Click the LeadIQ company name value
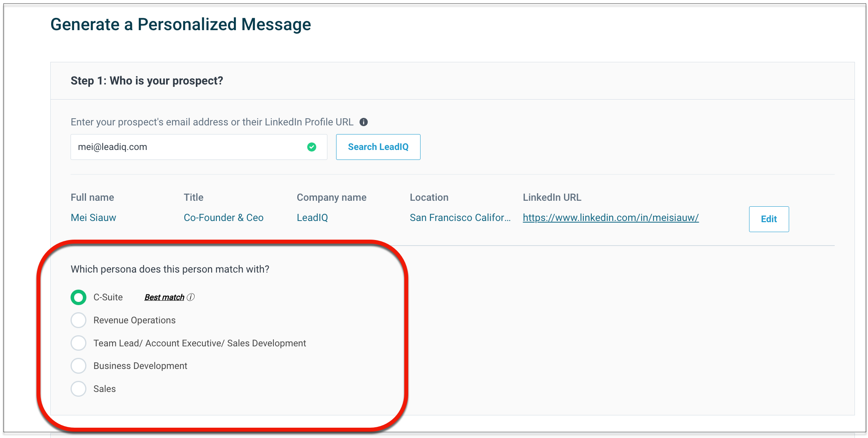868x438 pixels. [x=312, y=218]
